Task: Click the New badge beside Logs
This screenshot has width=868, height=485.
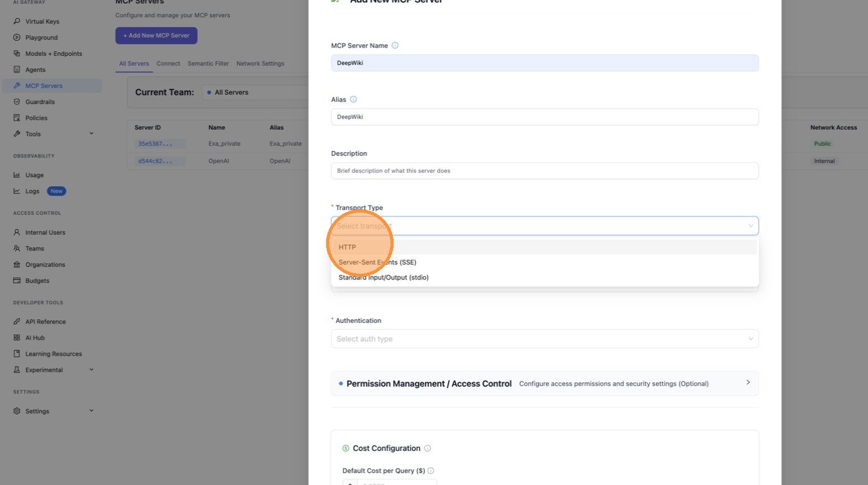Action: coord(57,191)
